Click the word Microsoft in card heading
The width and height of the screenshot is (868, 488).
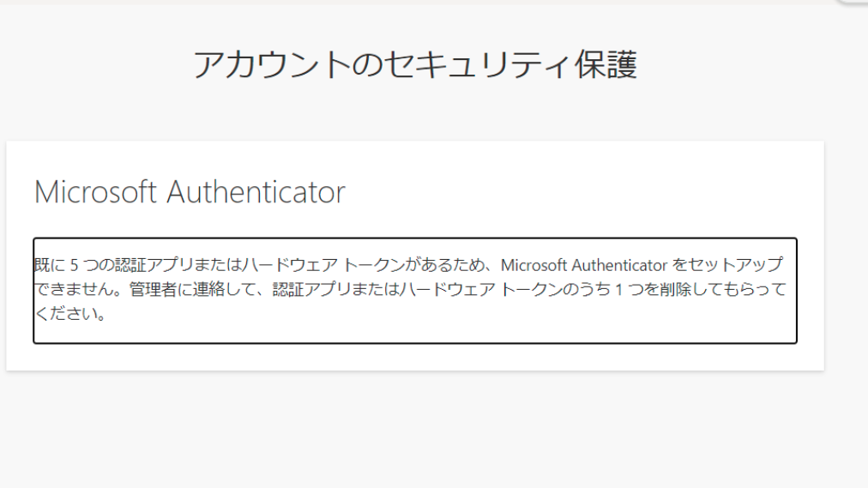point(96,192)
